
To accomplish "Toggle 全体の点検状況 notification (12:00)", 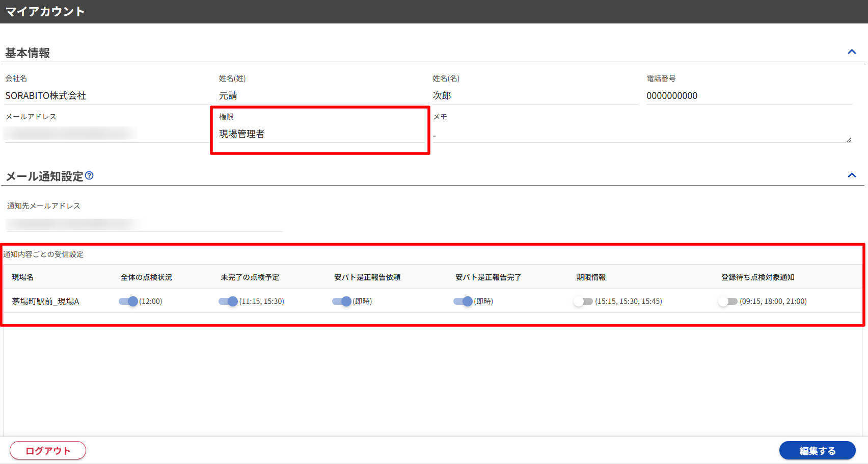I will [128, 301].
